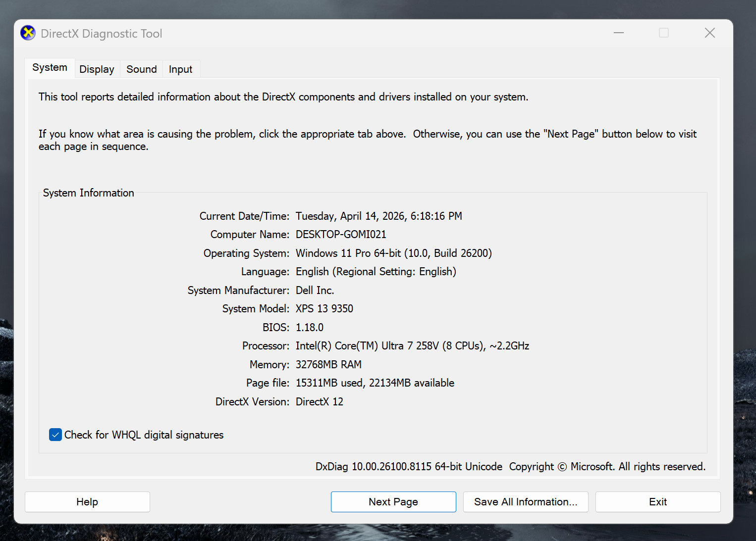The image size is (756, 541).
Task: Click the System Information group label
Action: pyautogui.click(x=89, y=193)
